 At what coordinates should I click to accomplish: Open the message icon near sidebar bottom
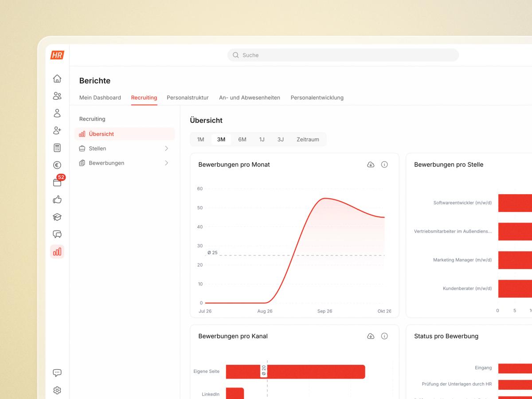[57, 373]
